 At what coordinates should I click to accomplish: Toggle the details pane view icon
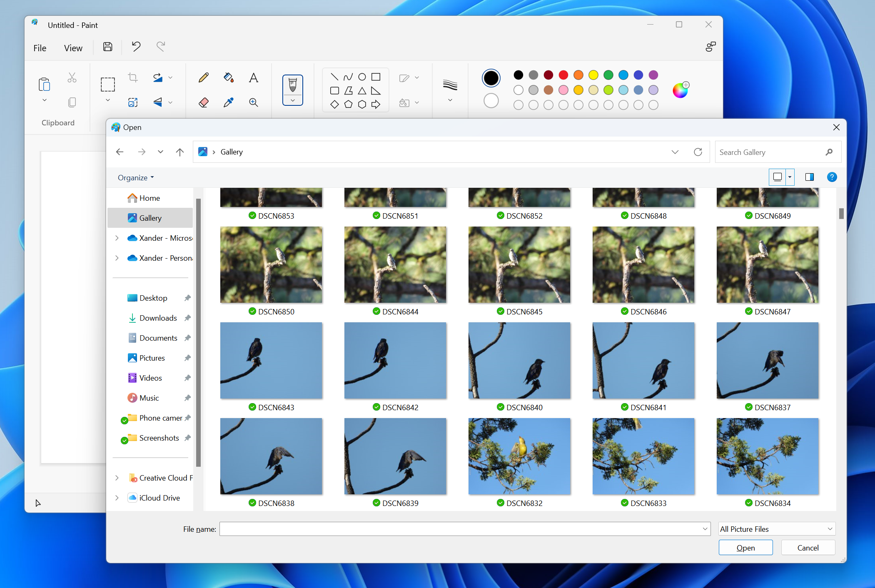click(809, 177)
